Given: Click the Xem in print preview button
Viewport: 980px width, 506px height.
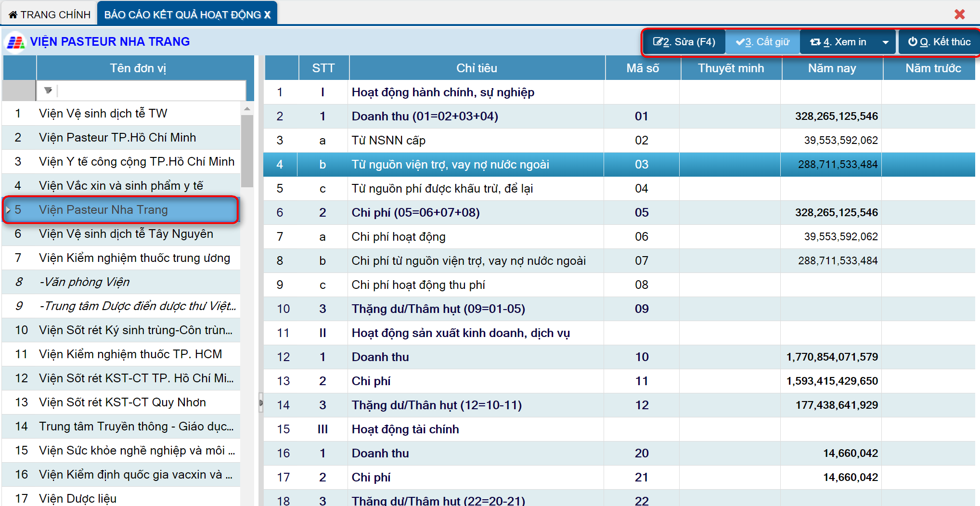Looking at the screenshot, I should (x=838, y=42).
